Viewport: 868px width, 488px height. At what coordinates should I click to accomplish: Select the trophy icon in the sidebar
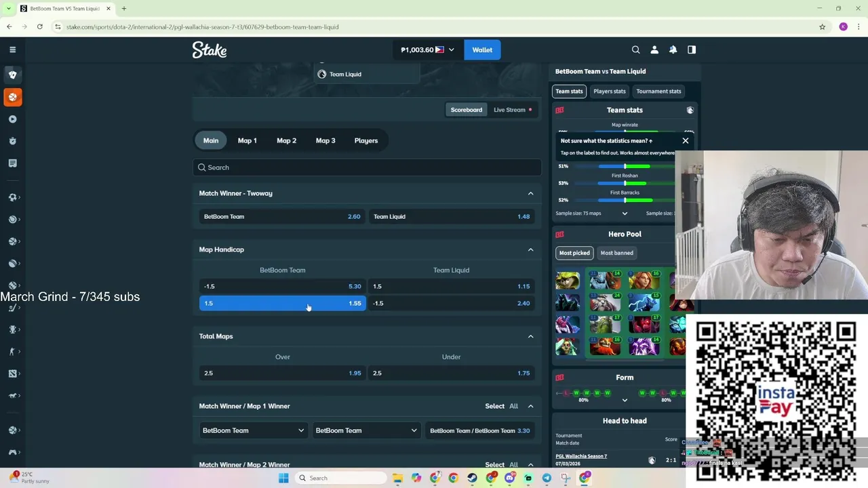tap(12, 329)
